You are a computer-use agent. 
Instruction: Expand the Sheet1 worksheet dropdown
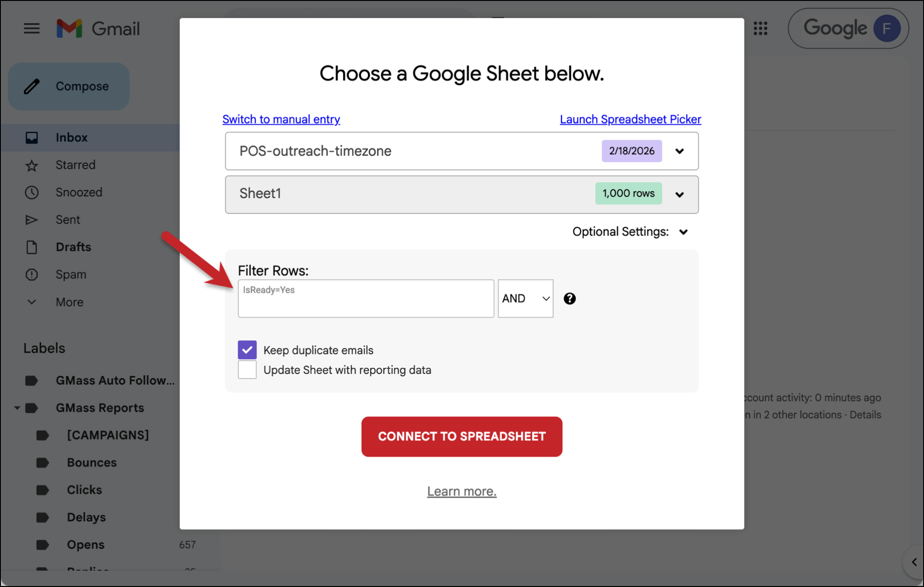(679, 194)
